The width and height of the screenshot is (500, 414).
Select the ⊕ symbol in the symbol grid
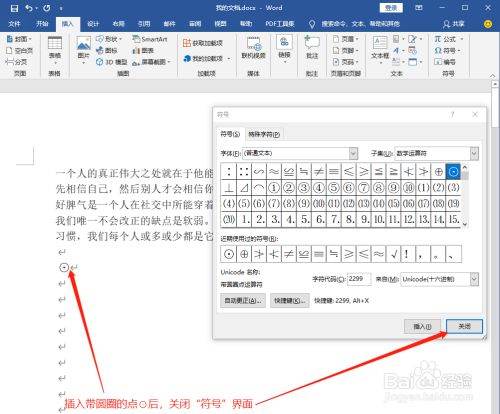(x=438, y=172)
